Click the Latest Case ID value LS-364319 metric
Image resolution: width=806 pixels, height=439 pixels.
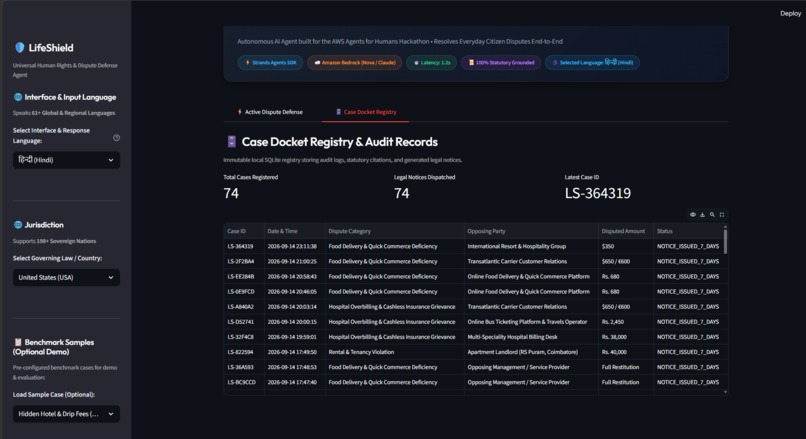click(598, 193)
